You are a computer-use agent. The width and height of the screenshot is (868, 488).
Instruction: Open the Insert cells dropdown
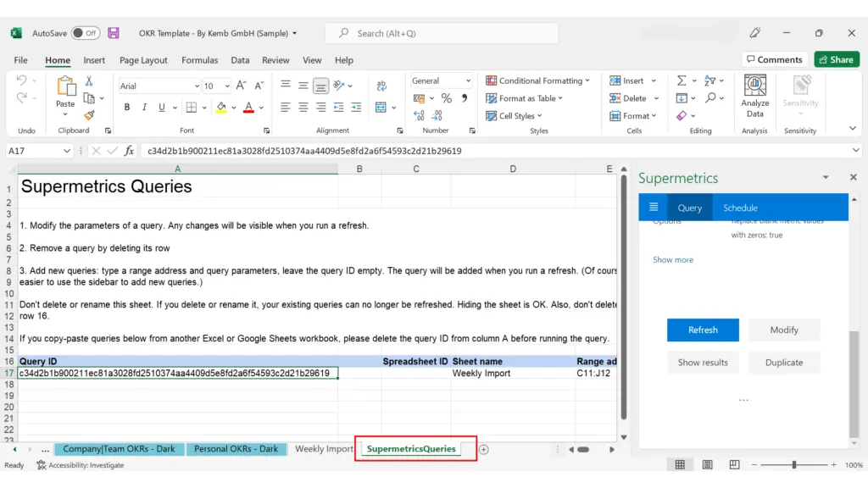654,80
